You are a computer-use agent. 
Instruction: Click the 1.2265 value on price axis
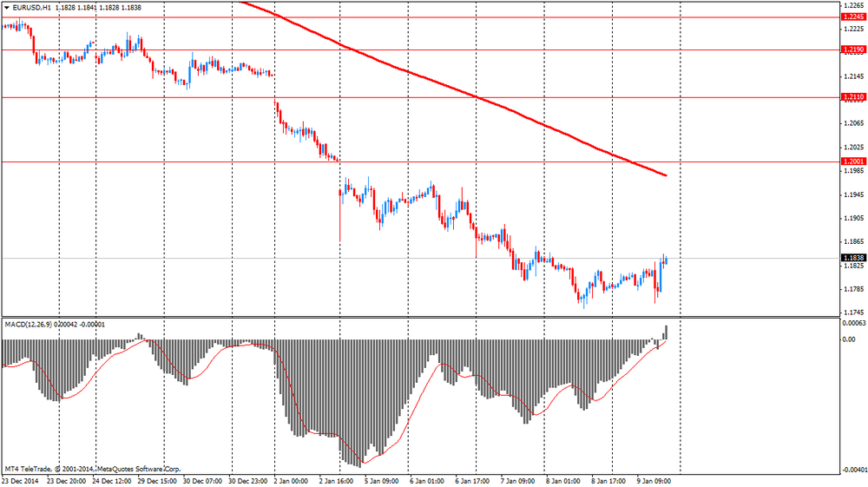(853, 5)
